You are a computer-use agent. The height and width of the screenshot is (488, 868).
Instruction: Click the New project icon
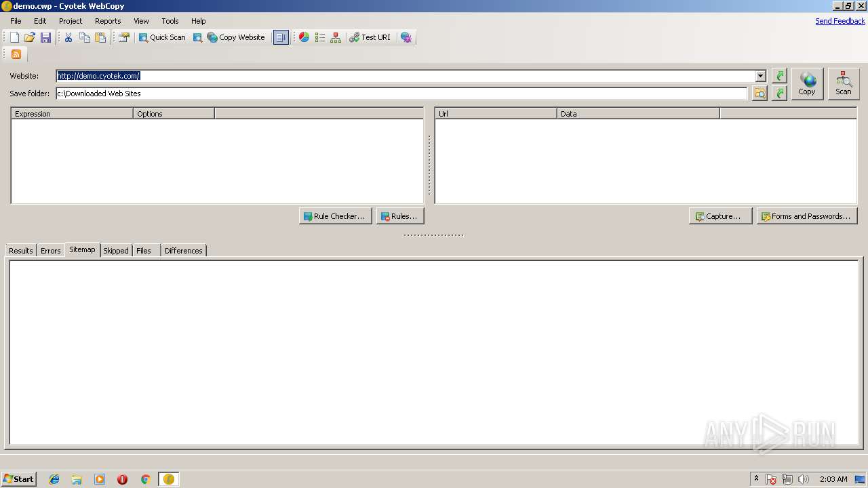14,37
